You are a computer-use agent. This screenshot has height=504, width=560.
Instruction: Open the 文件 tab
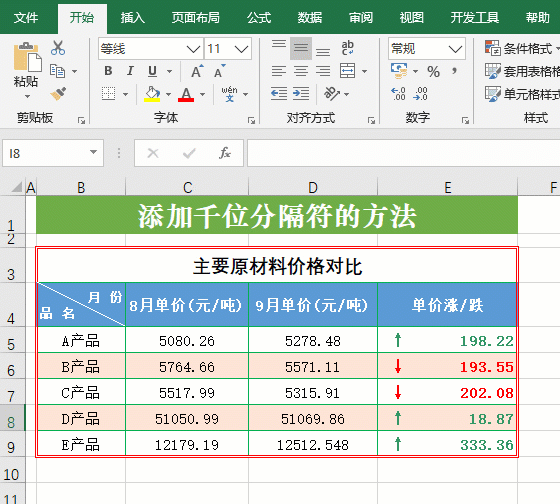coord(26,18)
